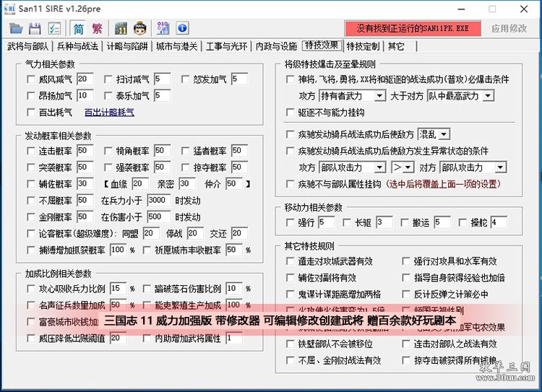Open the 内政与设施 tab

(x=277, y=46)
